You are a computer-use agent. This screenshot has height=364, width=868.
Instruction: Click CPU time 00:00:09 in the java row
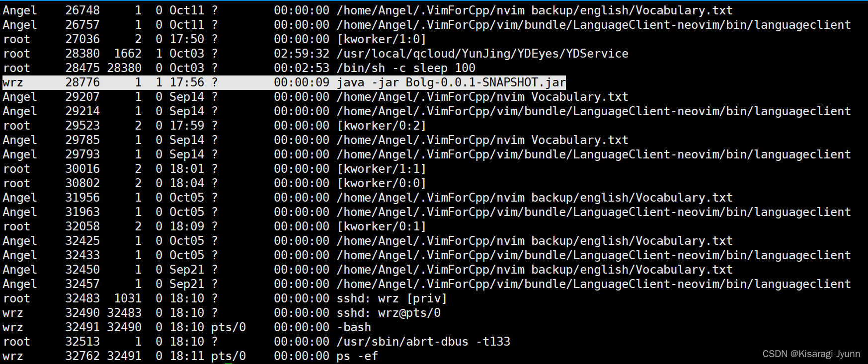coord(302,82)
